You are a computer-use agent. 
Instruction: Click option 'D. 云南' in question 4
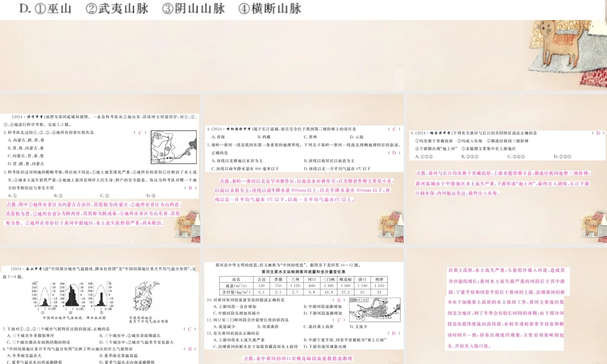pyautogui.click(x=357, y=137)
